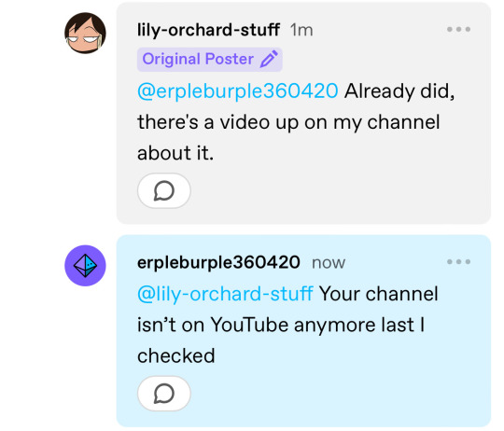Click the 'now' timestamp
Screen dimensions: 504x431
point(329,263)
